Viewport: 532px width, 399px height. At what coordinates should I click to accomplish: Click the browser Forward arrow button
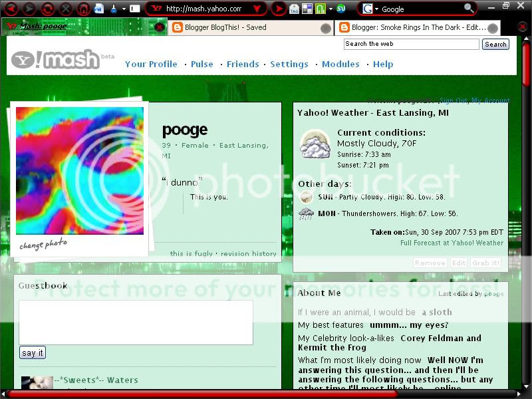[x=29, y=9]
